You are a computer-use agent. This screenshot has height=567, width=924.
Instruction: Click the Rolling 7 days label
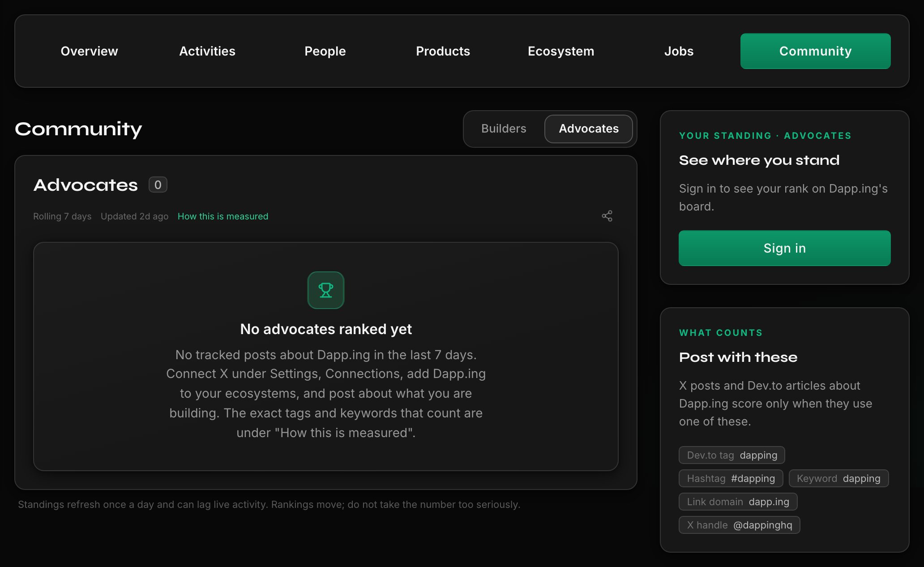point(62,216)
